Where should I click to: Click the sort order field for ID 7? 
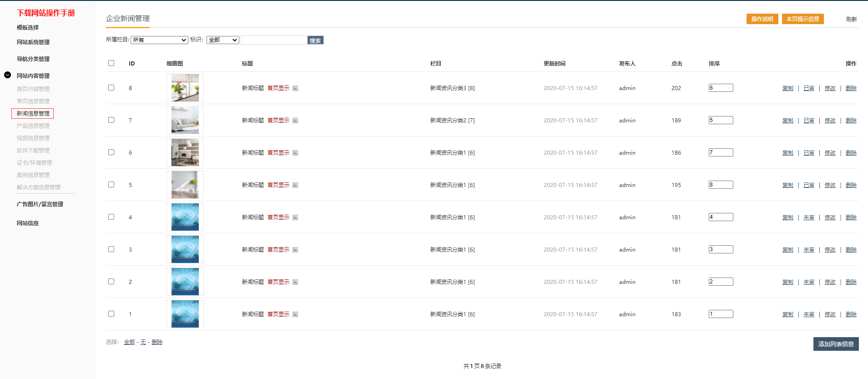721,120
